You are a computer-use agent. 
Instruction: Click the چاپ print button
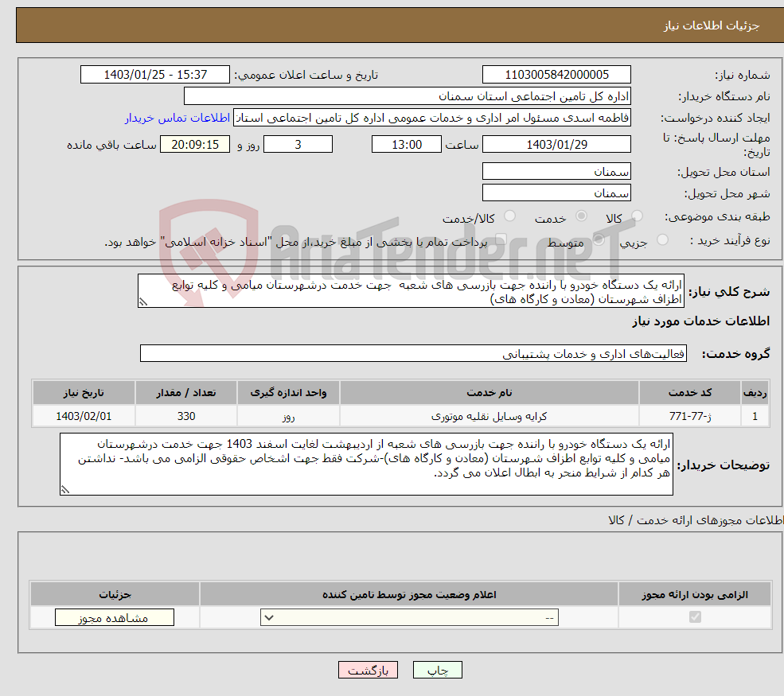pyautogui.click(x=438, y=670)
